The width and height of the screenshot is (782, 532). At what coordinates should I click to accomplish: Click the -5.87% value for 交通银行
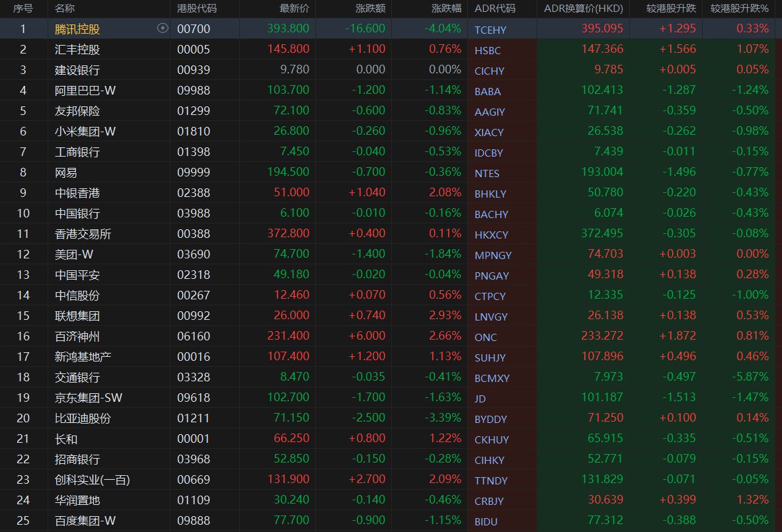[x=750, y=377]
